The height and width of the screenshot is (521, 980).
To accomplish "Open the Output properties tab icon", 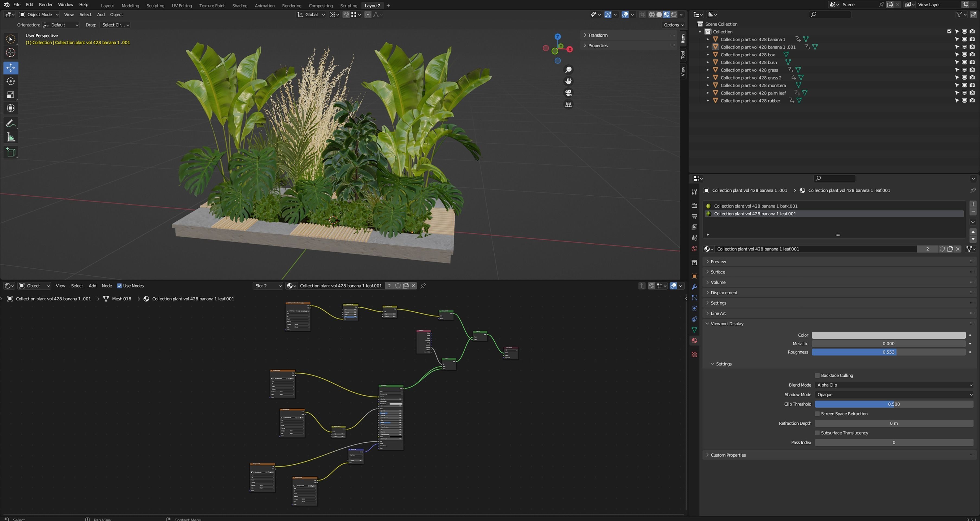I will click(694, 216).
